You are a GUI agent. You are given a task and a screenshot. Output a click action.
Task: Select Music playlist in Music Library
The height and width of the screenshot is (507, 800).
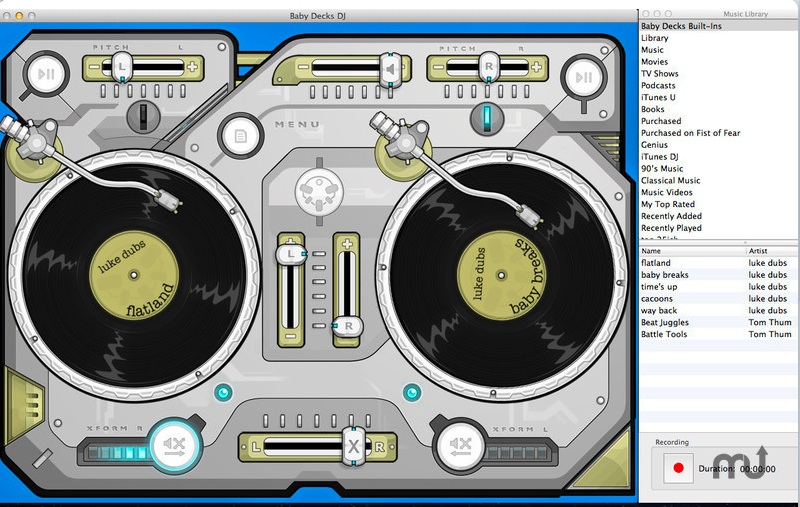[x=718, y=50]
